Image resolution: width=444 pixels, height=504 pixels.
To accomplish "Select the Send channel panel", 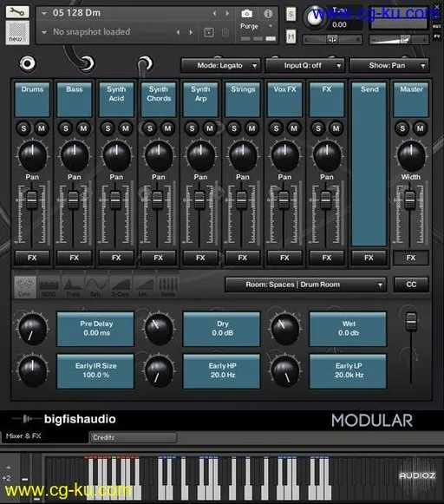I will pos(369,164).
